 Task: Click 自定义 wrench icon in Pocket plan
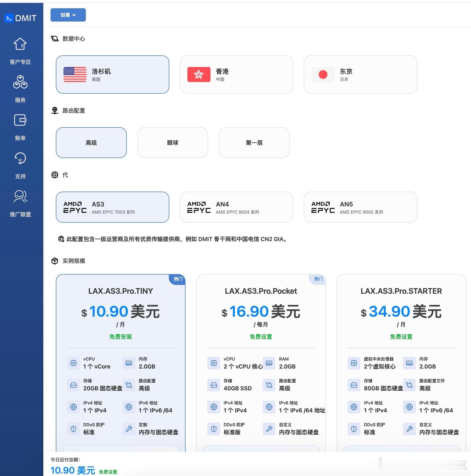click(269, 429)
